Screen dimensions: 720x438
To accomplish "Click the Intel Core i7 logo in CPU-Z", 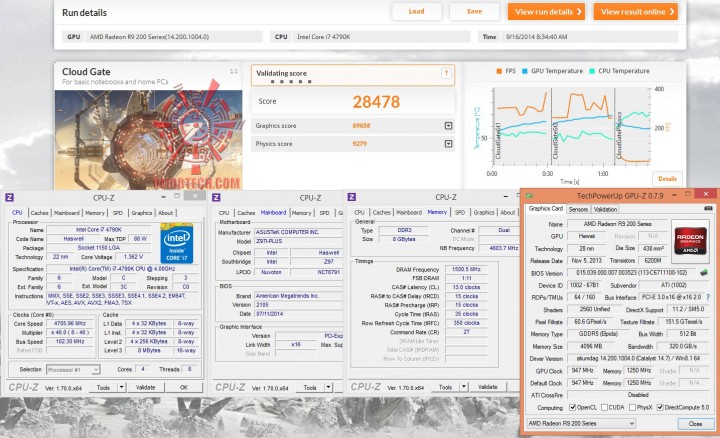I will coord(177,243).
